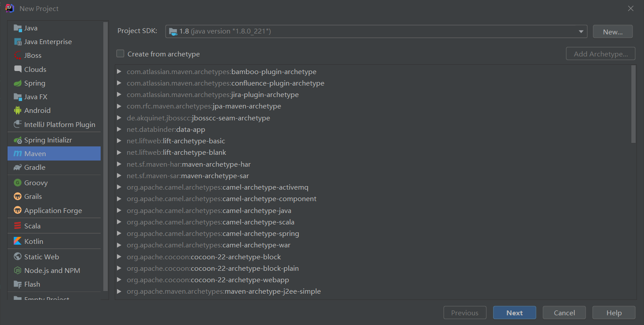Select maven-archetype-sar row

(373, 176)
